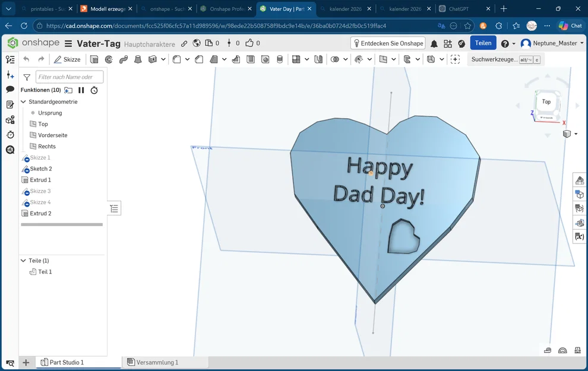Click the dashed-square plus insert tool
Image resolution: width=588 pixels, height=371 pixels.
(x=455, y=59)
